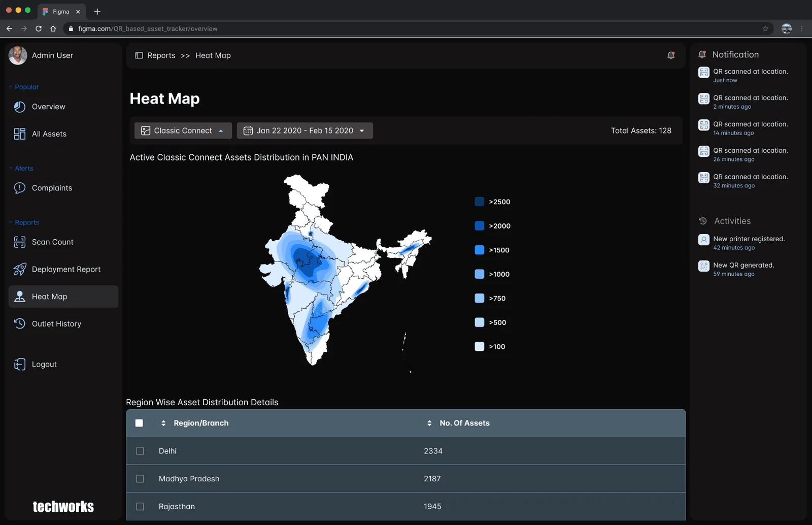Click browser home button
Viewport: 812px width, 525px height.
53,28
